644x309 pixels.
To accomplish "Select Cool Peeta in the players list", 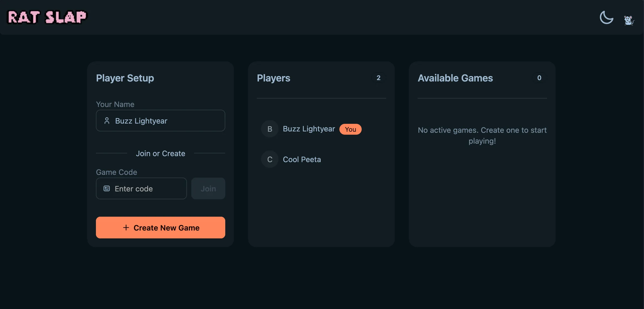I will [x=302, y=159].
